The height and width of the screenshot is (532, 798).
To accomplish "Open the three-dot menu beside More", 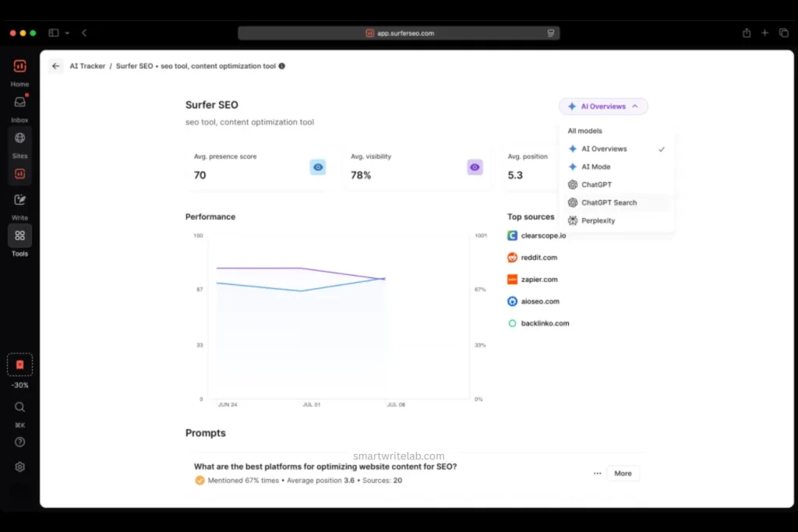I will coord(597,474).
